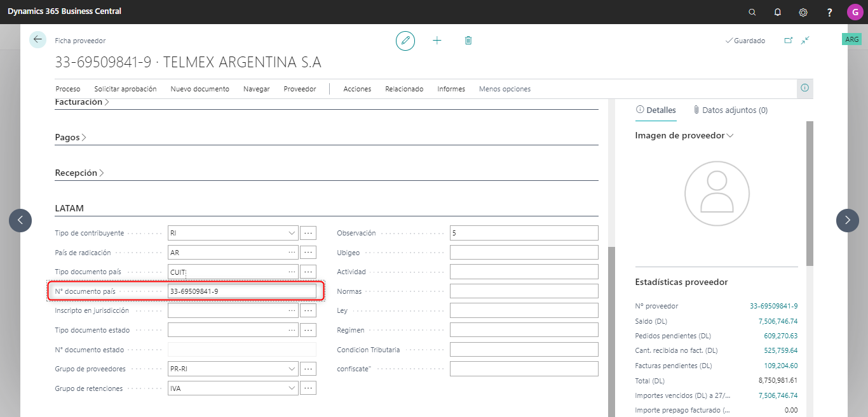Open the Acciones menu

(x=357, y=89)
